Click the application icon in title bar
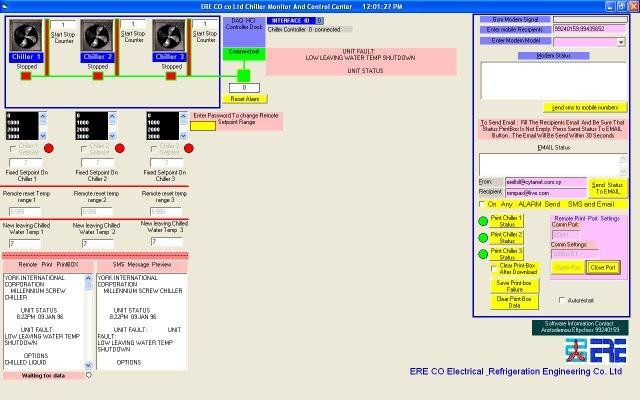Image resolution: width=640 pixels, height=400 pixels. 4,7
